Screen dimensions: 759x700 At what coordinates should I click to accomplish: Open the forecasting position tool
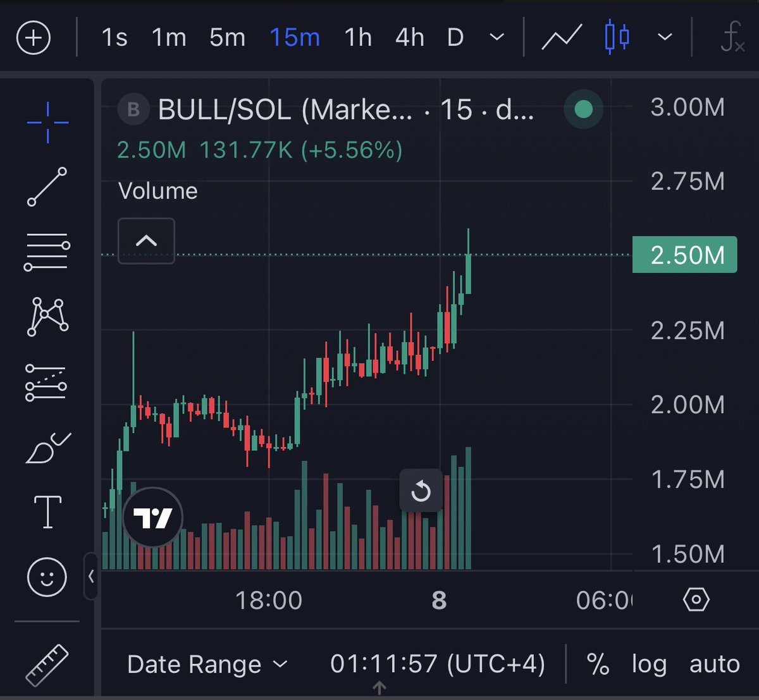pos(46,383)
